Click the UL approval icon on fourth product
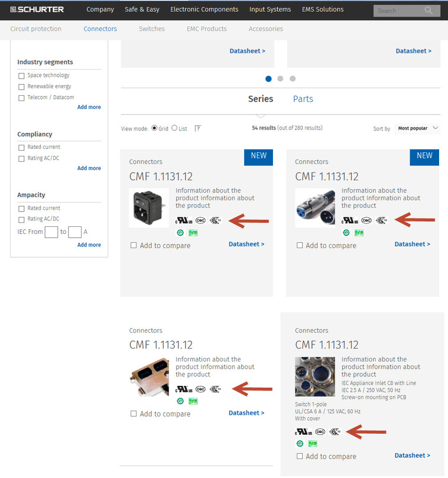 point(303,432)
